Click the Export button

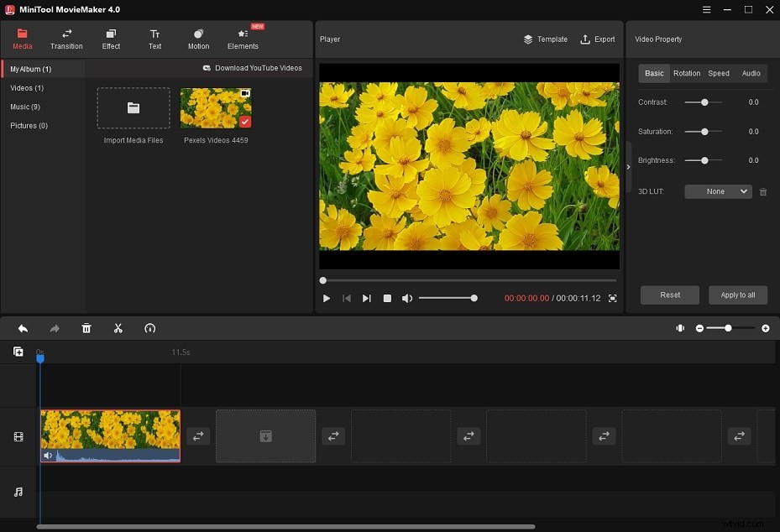click(x=597, y=39)
